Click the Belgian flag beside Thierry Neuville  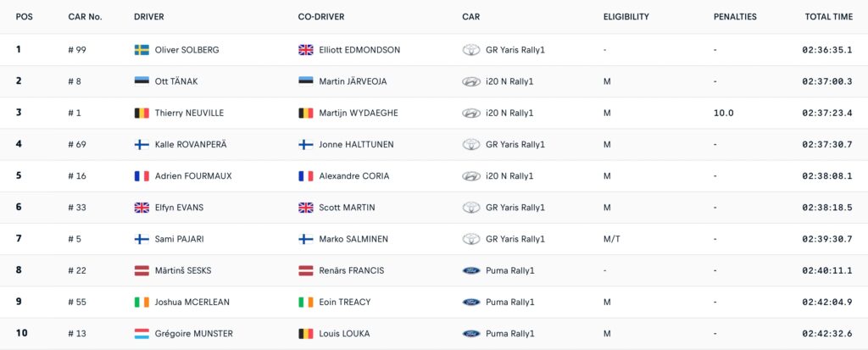142,113
